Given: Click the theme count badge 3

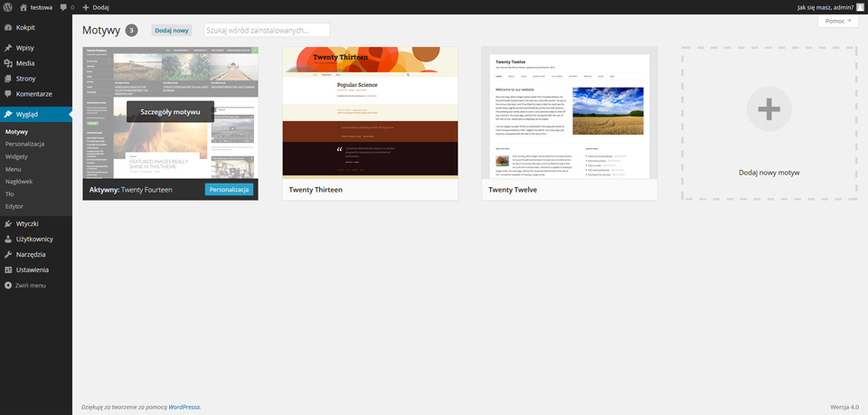Looking at the screenshot, I should click(x=131, y=31).
